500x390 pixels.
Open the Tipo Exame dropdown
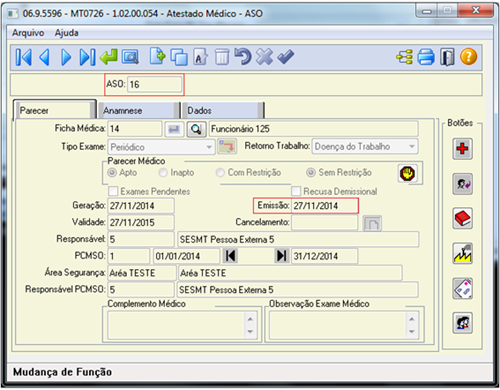pos(161,147)
